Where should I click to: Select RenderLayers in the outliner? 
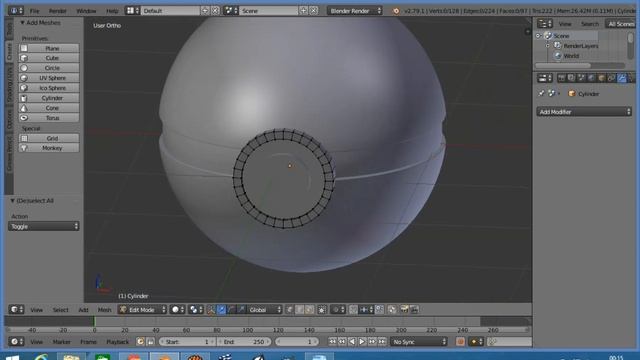click(x=580, y=46)
